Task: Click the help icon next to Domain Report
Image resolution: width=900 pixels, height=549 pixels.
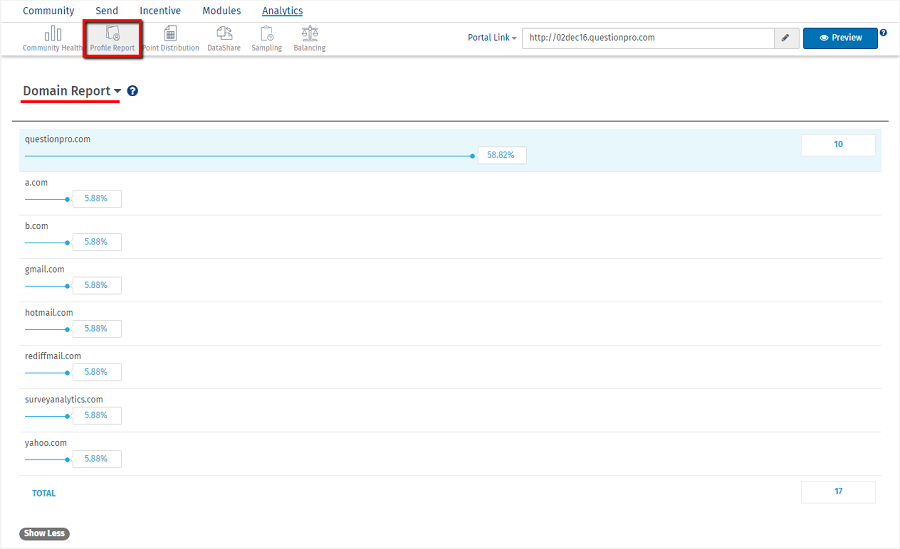Action: click(133, 91)
